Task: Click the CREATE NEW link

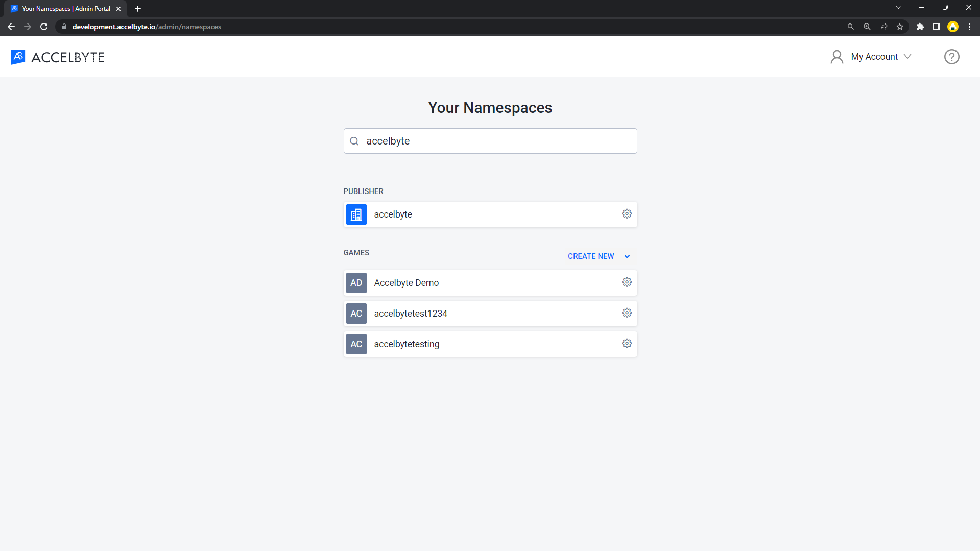Action: point(591,256)
